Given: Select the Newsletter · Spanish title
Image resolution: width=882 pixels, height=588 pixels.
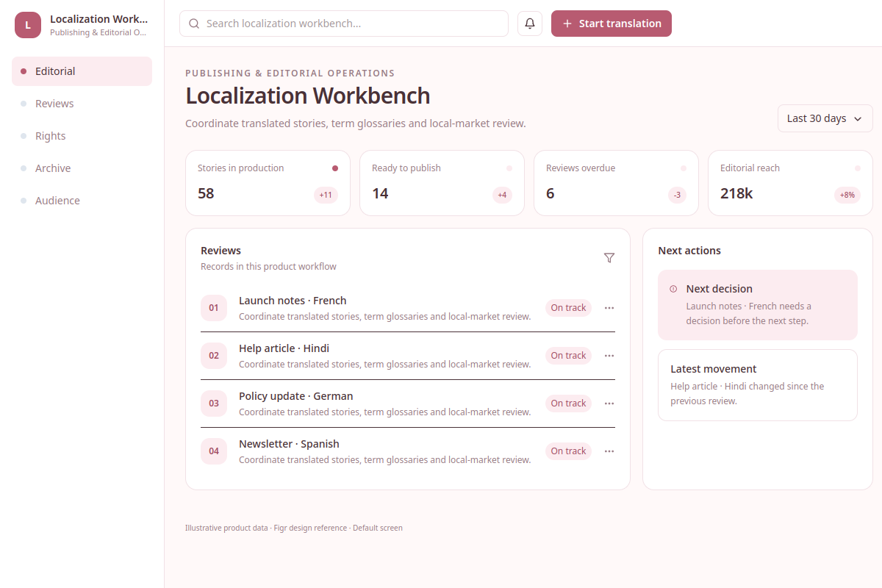Looking at the screenshot, I should pyautogui.click(x=289, y=444).
